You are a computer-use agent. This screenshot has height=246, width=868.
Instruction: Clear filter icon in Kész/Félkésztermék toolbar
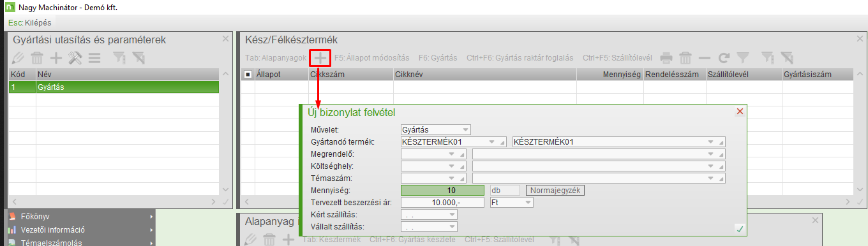tap(787, 58)
